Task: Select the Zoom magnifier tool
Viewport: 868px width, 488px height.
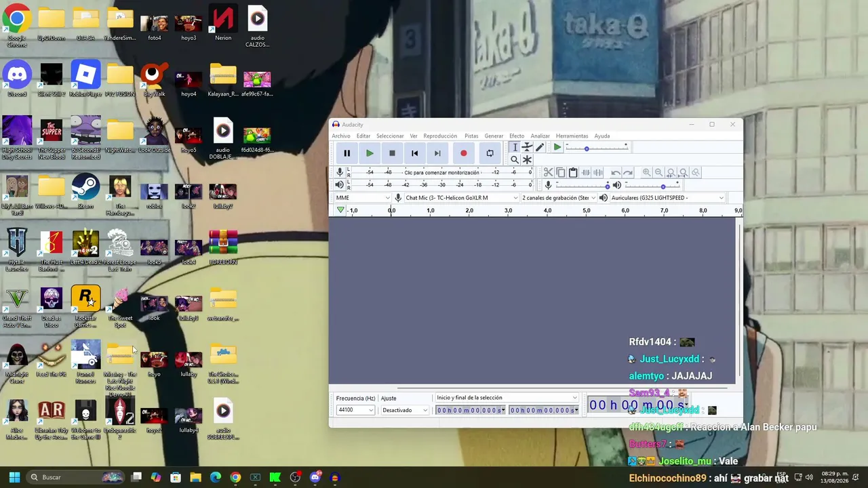Action: [x=515, y=160]
